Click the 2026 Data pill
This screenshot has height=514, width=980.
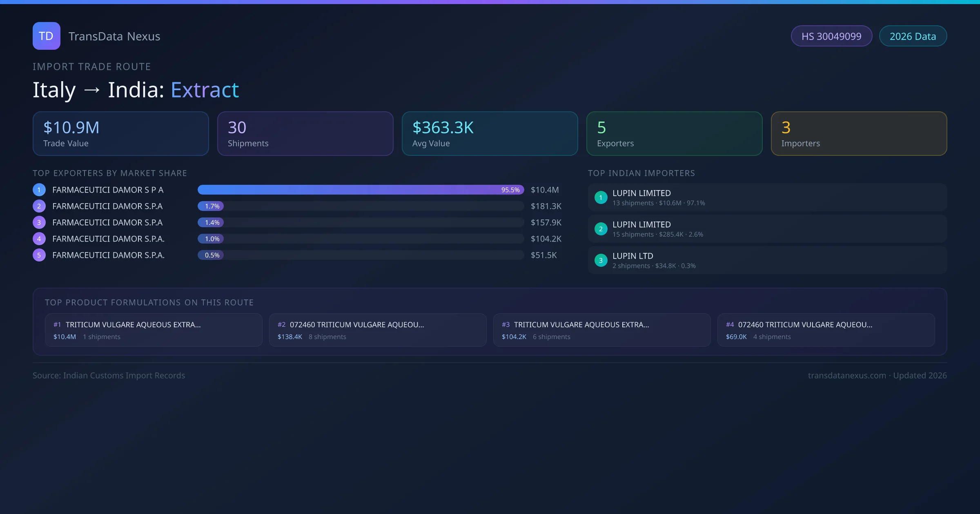coord(913,36)
